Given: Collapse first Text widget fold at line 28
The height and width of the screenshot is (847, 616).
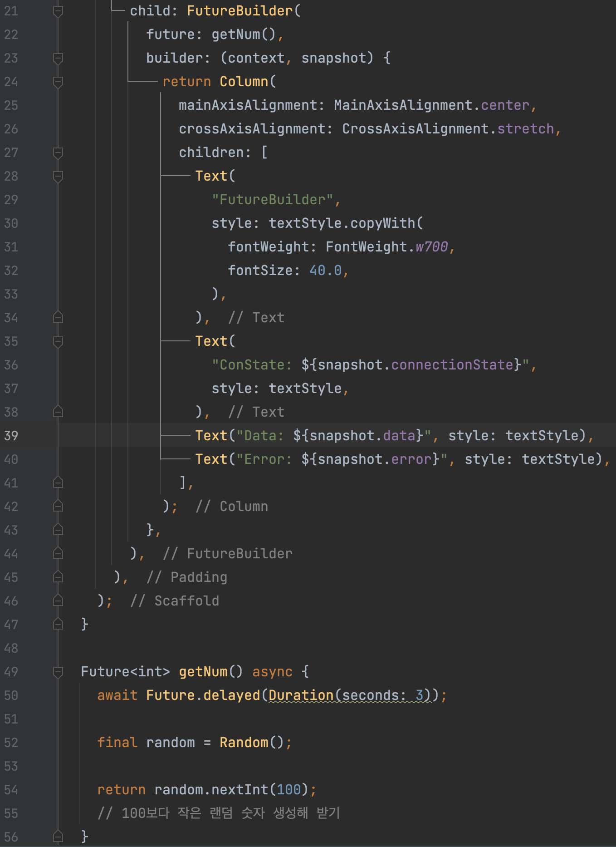Looking at the screenshot, I should [x=58, y=176].
